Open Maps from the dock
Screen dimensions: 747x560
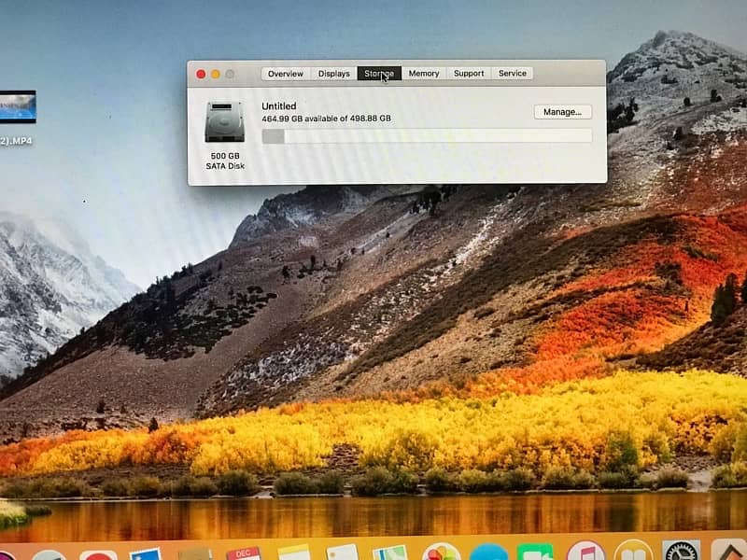coord(389,553)
